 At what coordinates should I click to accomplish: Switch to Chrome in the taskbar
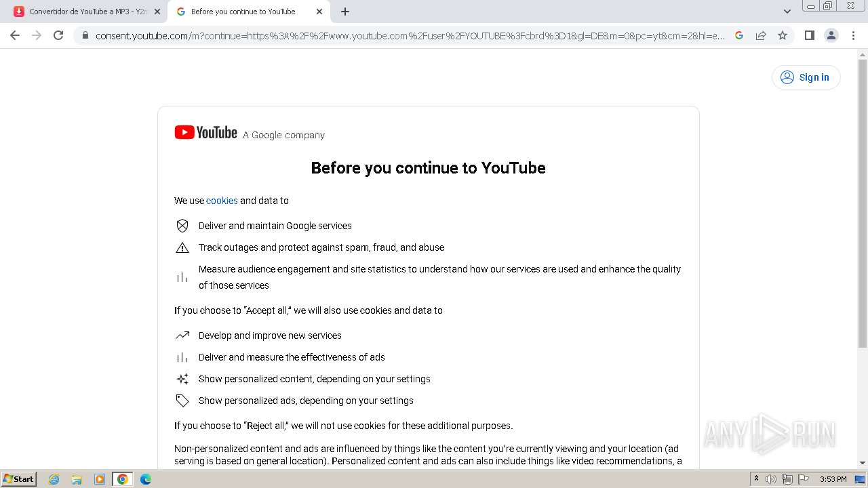pos(123,479)
